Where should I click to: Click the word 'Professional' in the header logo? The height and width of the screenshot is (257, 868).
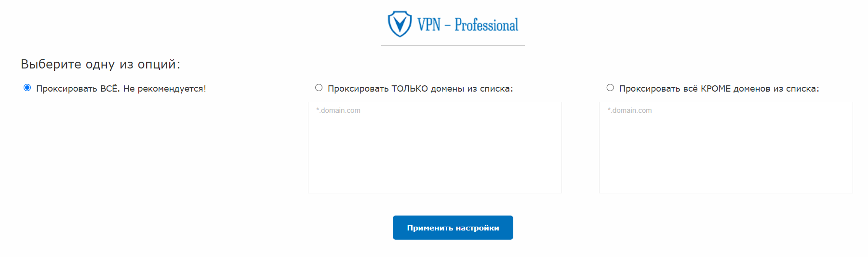(x=486, y=25)
